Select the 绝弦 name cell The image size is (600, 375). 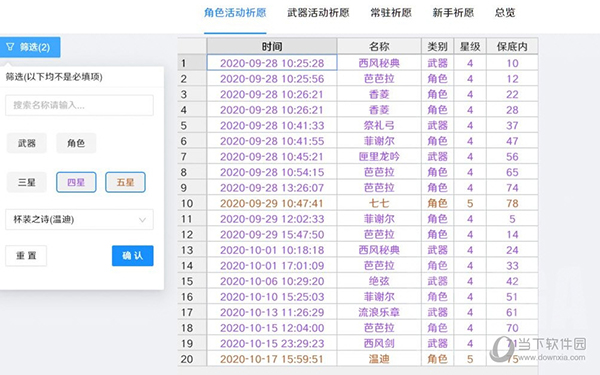[x=379, y=281]
